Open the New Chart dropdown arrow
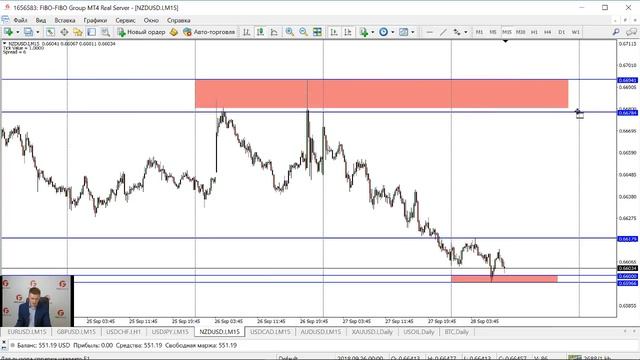Viewport: 640px width, 360px height. [x=17, y=32]
